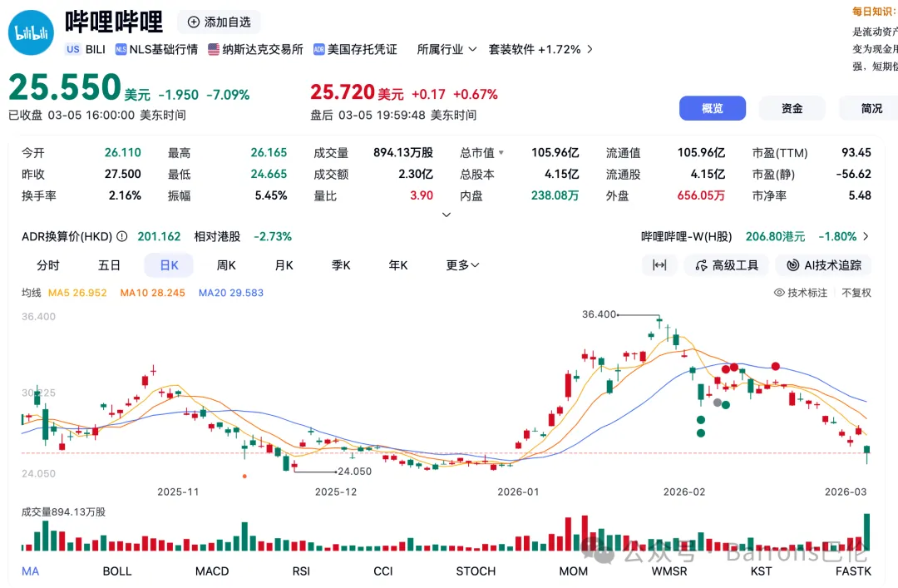This screenshot has width=898, height=588.
Task: Click the 美国存托凭证 label
Action: 362,49
